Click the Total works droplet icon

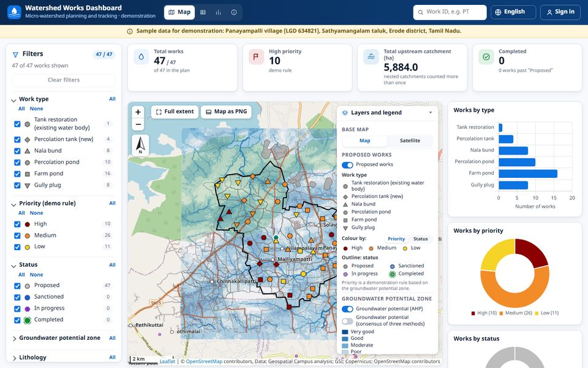point(141,56)
